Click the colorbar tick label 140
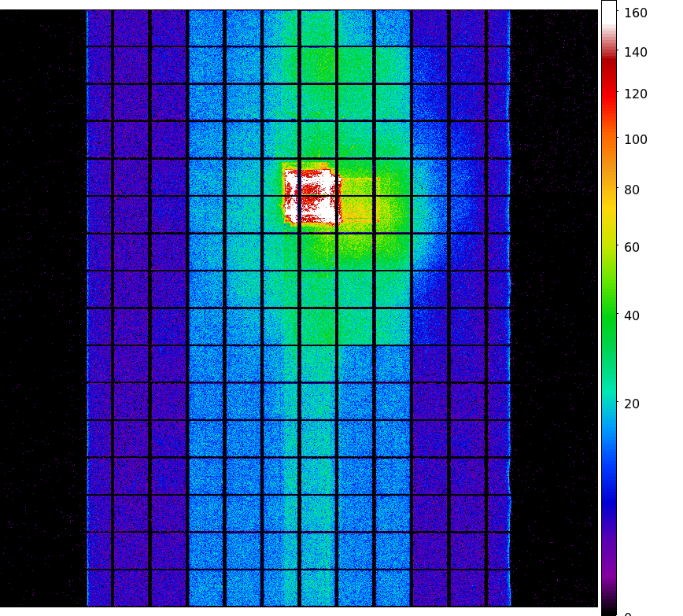Viewport: 683px width, 616px height. [x=636, y=53]
